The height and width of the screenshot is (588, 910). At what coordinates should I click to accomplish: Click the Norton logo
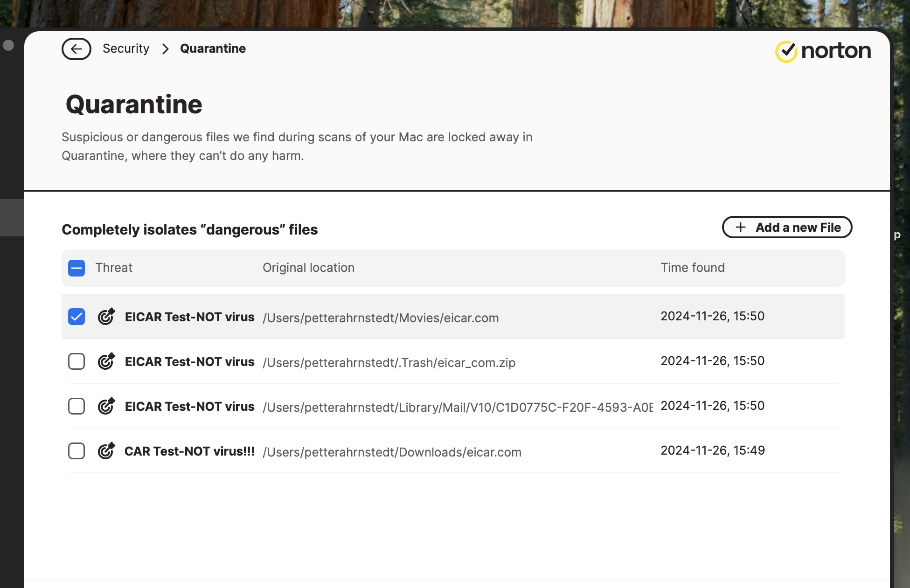(823, 50)
